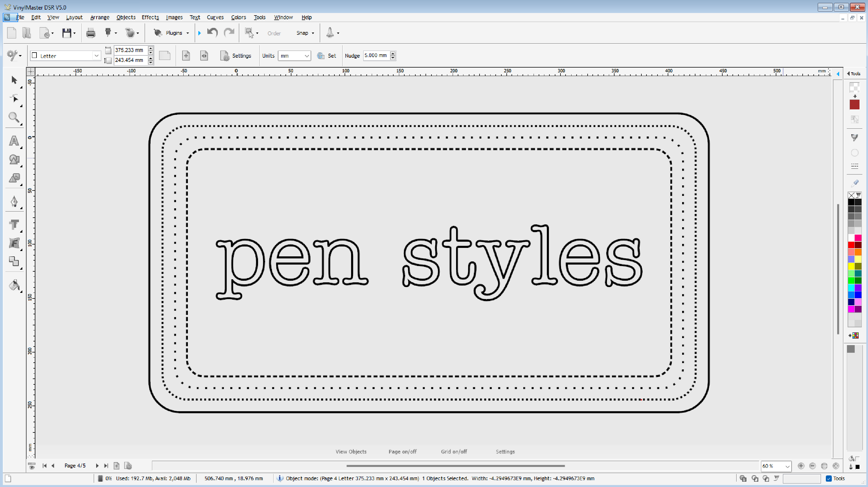Click the zoom in plus icon
The height and width of the screenshot is (487, 868).
pyautogui.click(x=801, y=466)
